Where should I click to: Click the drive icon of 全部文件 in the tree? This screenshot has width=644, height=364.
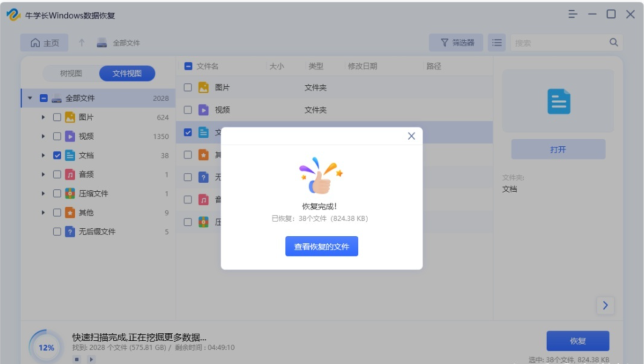(57, 98)
